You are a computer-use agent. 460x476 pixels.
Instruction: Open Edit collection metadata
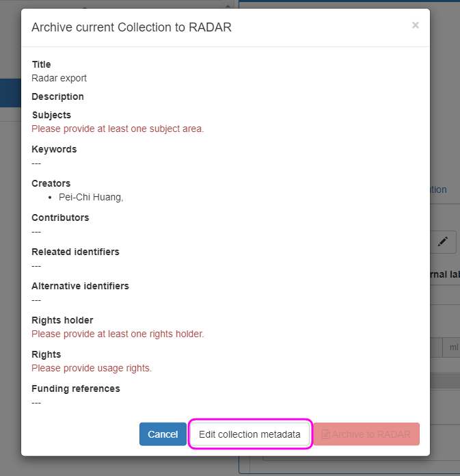click(x=249, y=434)
